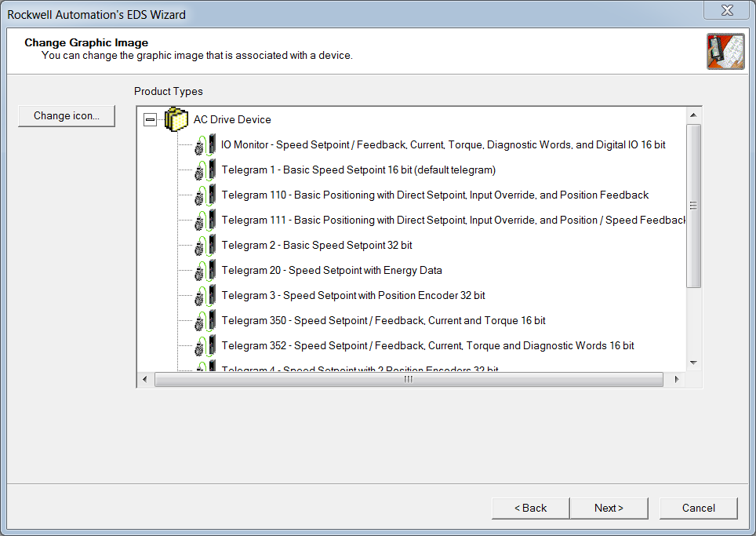Click the EDS Wizard header graphic icon
This screenshot has width=756, height=536.
725,52
